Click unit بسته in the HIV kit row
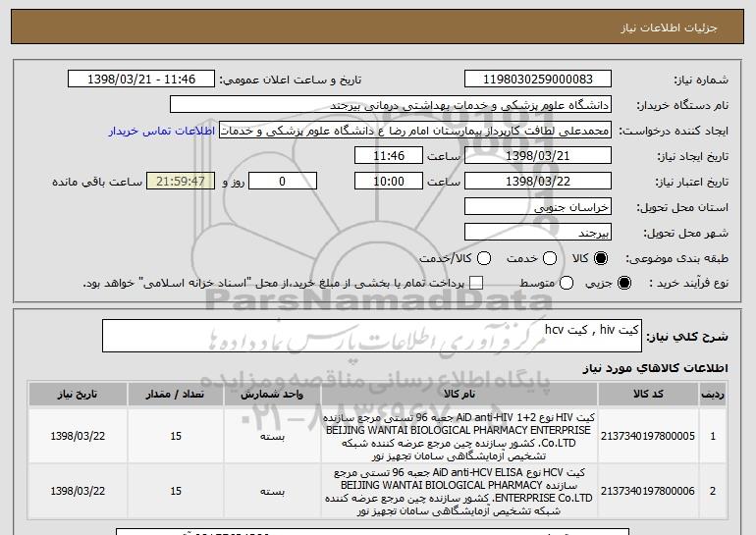The image size is (756, 535). 272,437
